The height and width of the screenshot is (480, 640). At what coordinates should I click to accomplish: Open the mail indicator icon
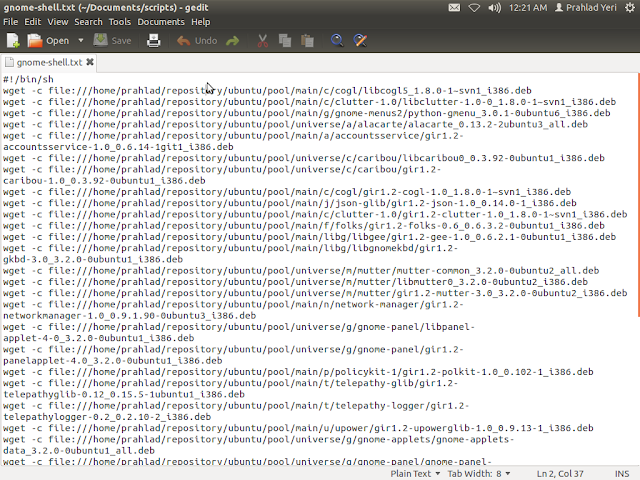[454, 7]
